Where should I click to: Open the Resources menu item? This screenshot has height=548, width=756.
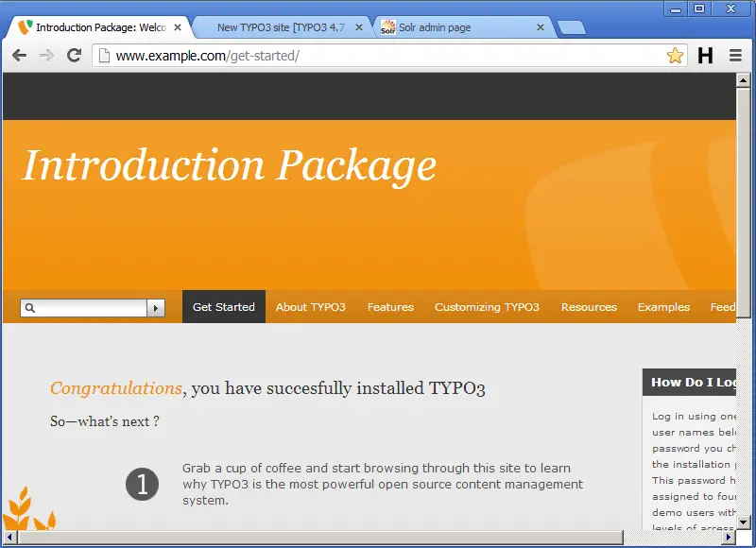click(589, 306)
